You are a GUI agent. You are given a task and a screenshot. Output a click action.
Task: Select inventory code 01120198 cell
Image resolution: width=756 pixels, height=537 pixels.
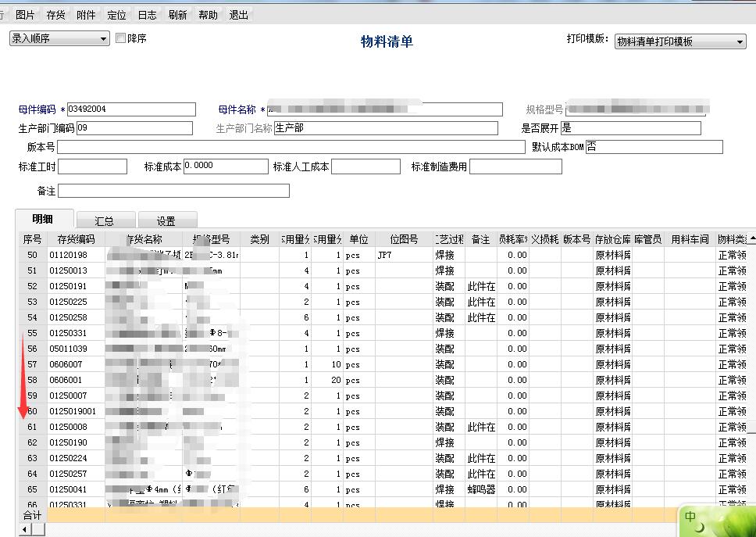pos(76,255)
